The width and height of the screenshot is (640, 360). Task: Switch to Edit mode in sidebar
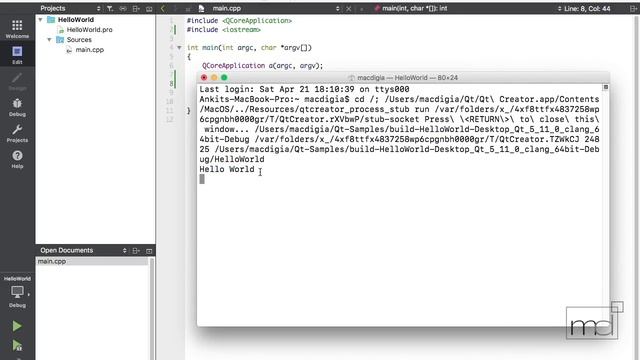tap(17, 55)
